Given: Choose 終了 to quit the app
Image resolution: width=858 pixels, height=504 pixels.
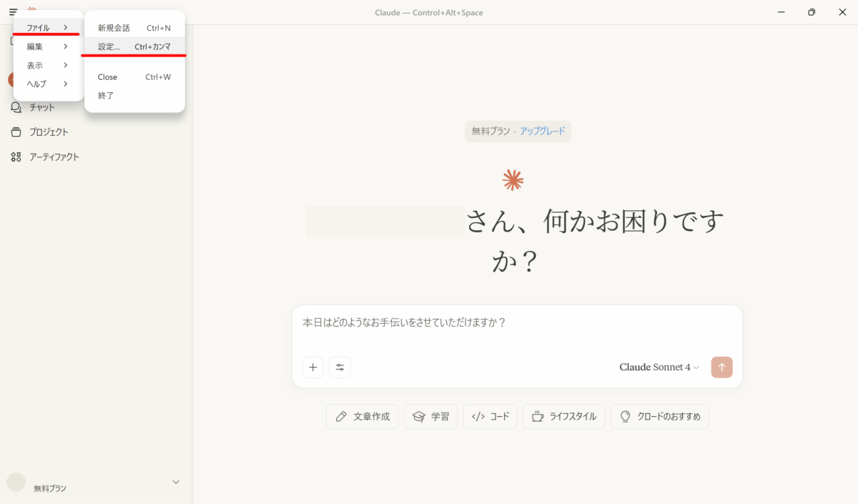Looking at the screenshot, I should [134, 95].
